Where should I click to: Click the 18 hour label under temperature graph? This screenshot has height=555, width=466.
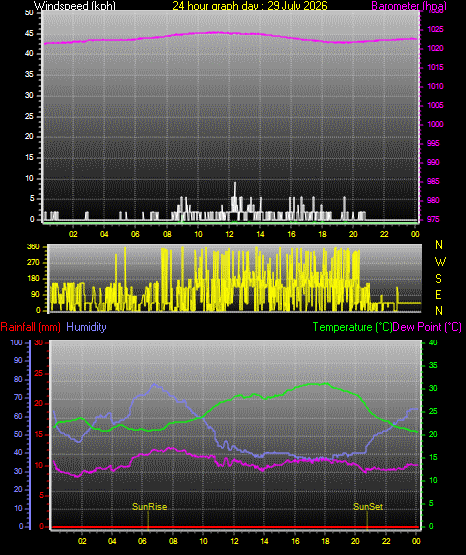[325, 541]
